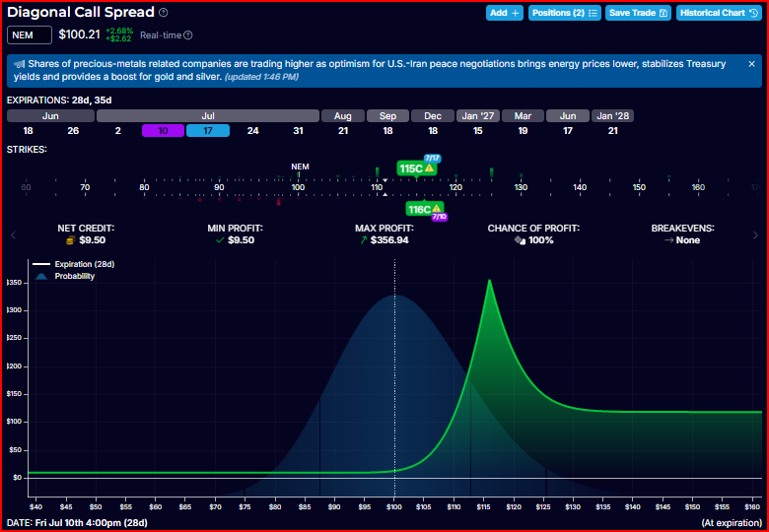Toggle the blue Jul 17 expiration
This screenshot has width=769, height=532.
pyautogui.click(x=208, y=131)
